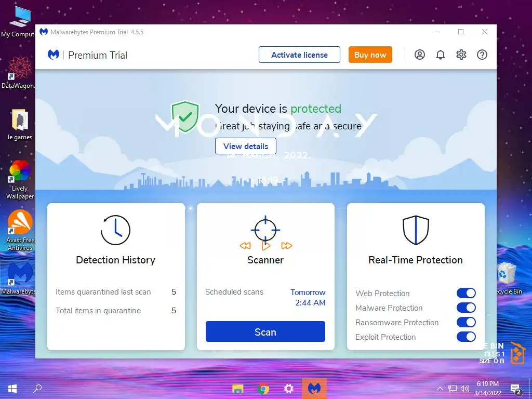This screenshot has width=532, height=399.
Task: Open View details
Action: click(246, 146)
